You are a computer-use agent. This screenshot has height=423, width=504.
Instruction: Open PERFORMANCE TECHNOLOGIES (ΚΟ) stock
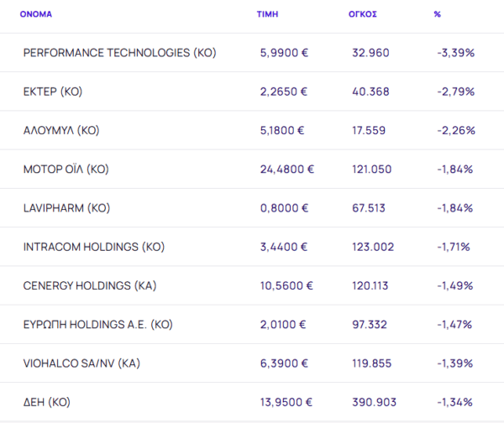coord(119,53)
